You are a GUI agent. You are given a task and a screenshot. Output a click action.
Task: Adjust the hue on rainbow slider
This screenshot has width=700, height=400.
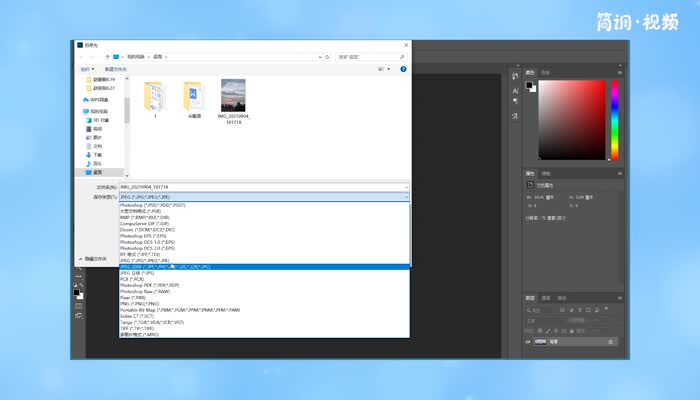614,118
